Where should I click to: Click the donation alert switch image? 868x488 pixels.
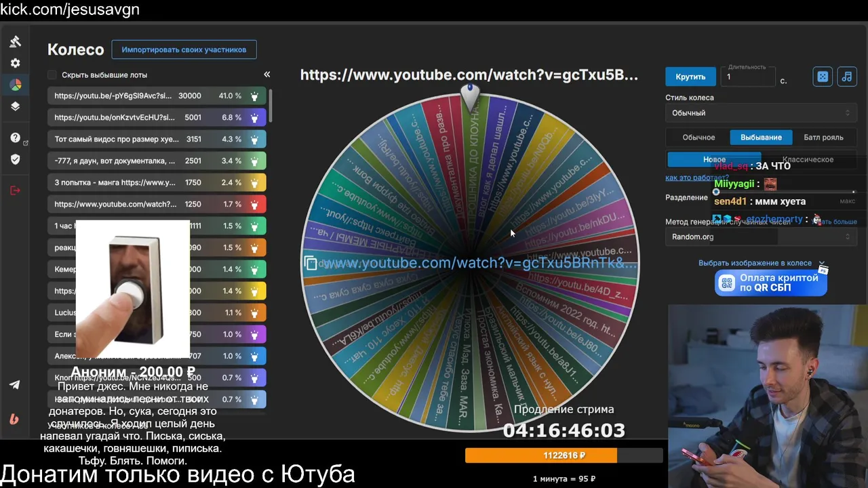133,288
